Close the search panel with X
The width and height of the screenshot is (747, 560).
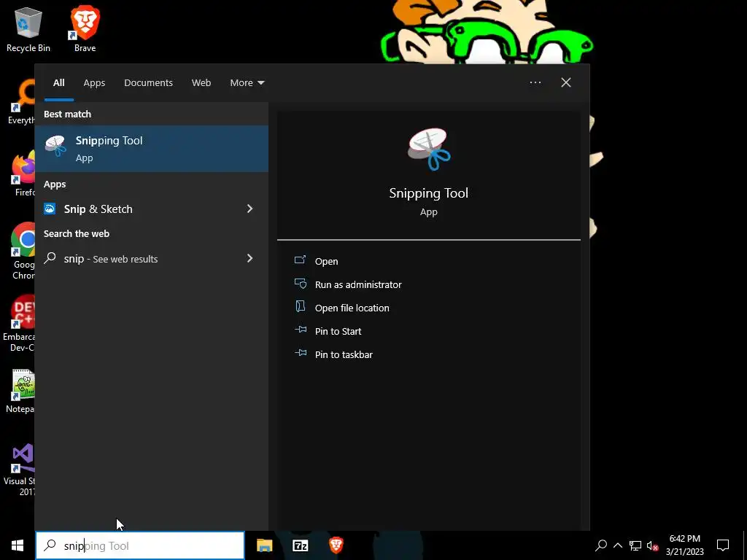pos(566,82)
